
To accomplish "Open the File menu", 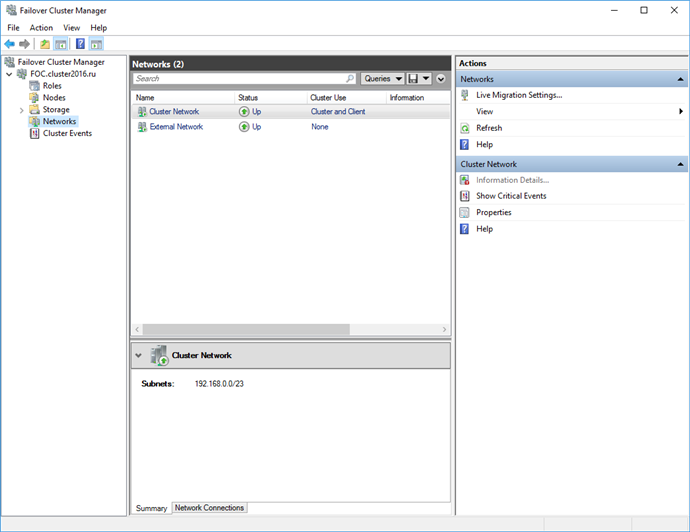I will pyautogui.click(x=13, y=28).
